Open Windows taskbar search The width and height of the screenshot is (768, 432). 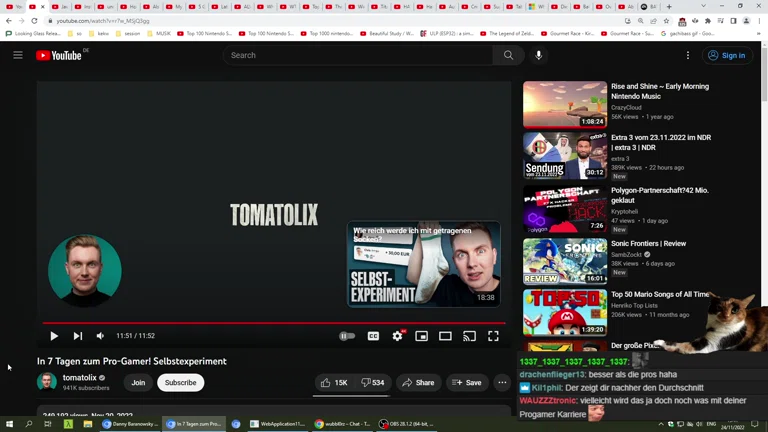coord(28,424)
